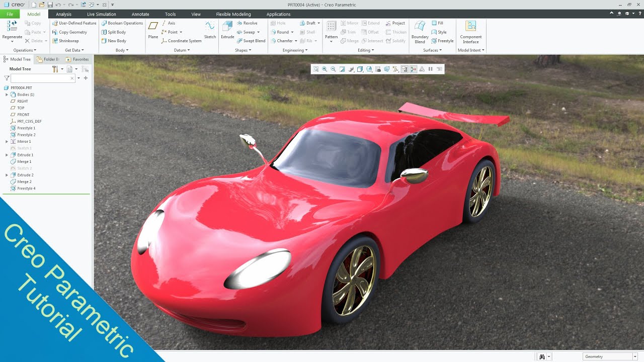Screen dimensions: 644x362
Task: Create a datum Plane
Action: [153, 30]
